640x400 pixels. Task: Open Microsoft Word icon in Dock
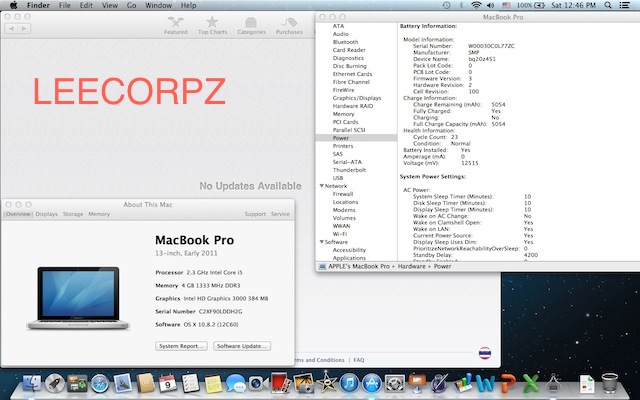coord(486,384)
